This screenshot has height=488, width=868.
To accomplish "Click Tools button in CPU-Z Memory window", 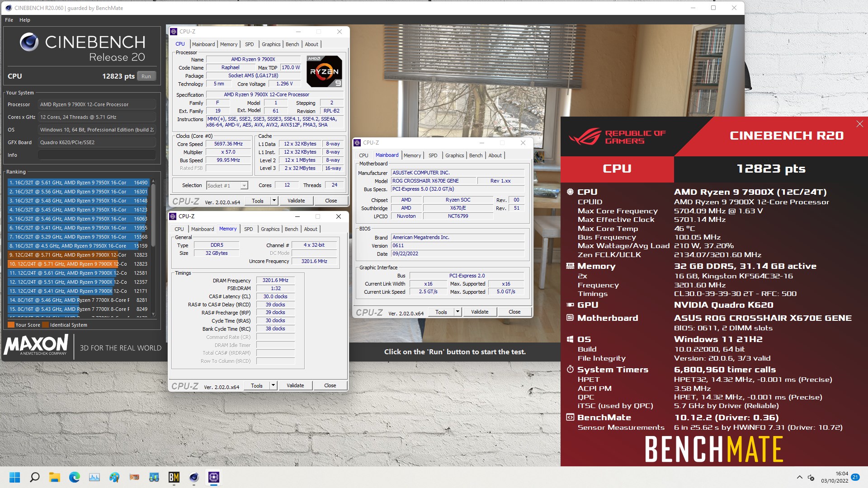I will (x=257, y=385).
